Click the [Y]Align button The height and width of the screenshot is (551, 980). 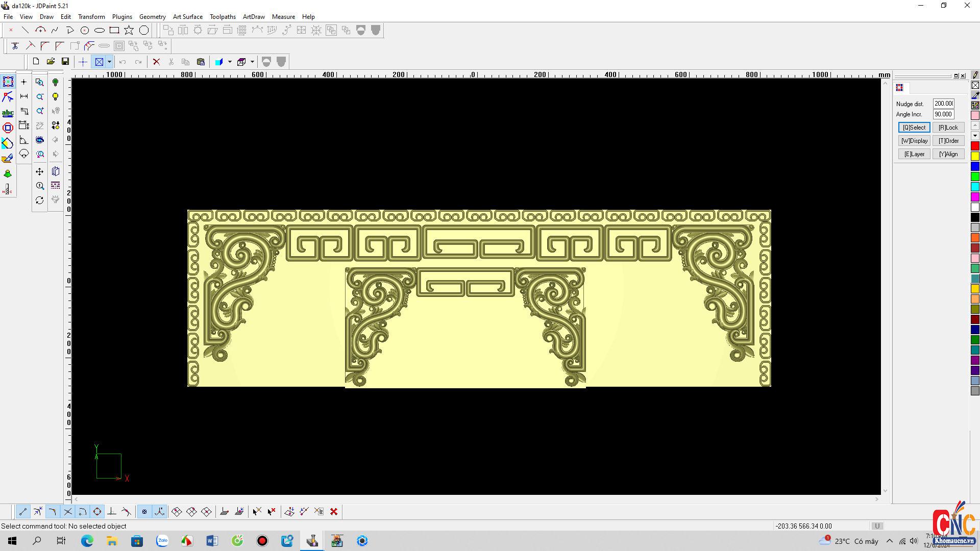[948, 154]
